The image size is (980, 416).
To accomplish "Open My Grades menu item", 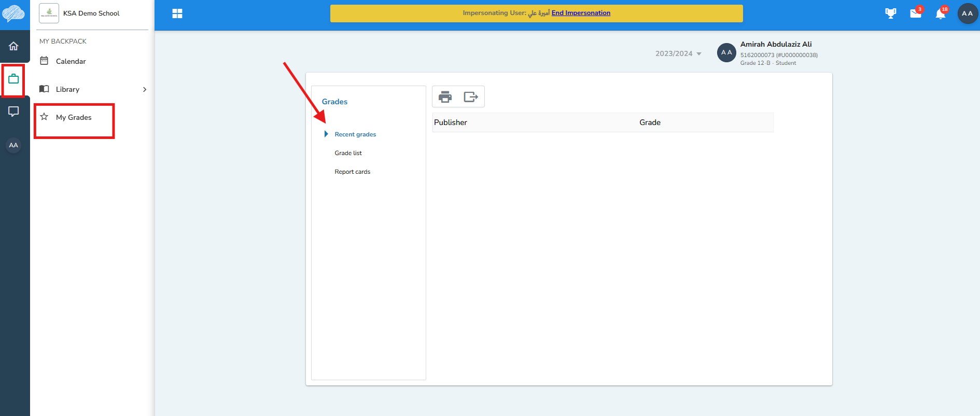I will (x=74, y=117).
